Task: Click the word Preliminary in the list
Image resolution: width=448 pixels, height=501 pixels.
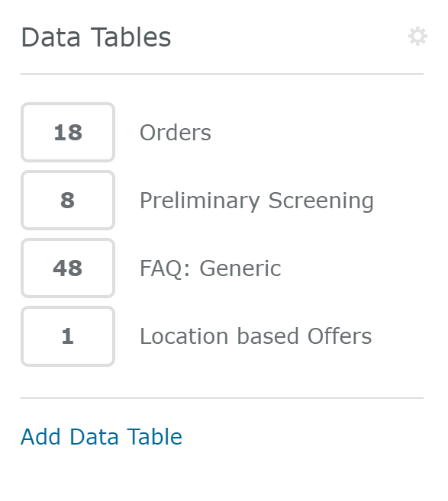Action: click(200, 201)
